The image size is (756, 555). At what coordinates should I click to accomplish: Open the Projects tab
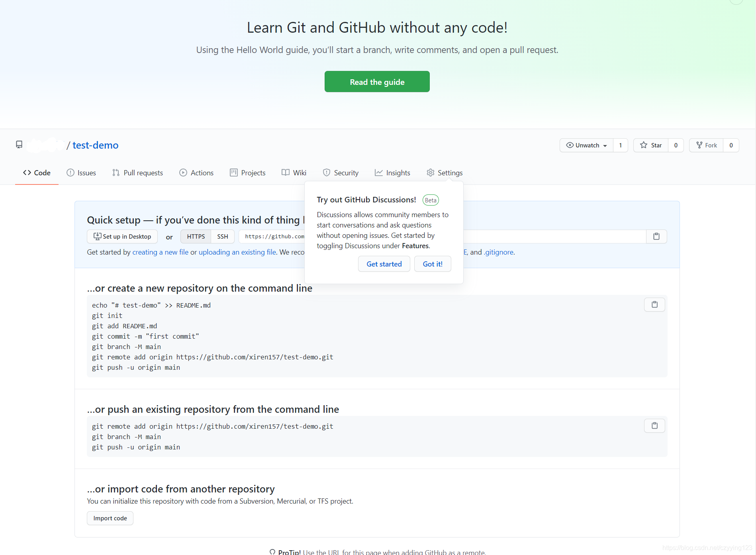click(248, 173)
